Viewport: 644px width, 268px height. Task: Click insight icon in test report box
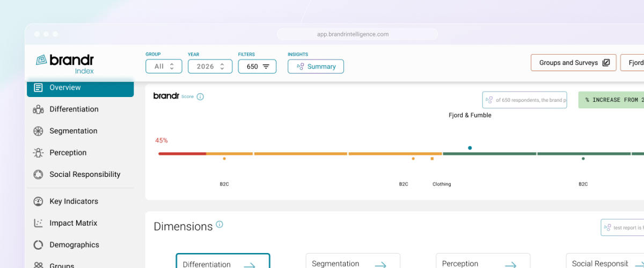pyautogui.click(x=607, y=227)
